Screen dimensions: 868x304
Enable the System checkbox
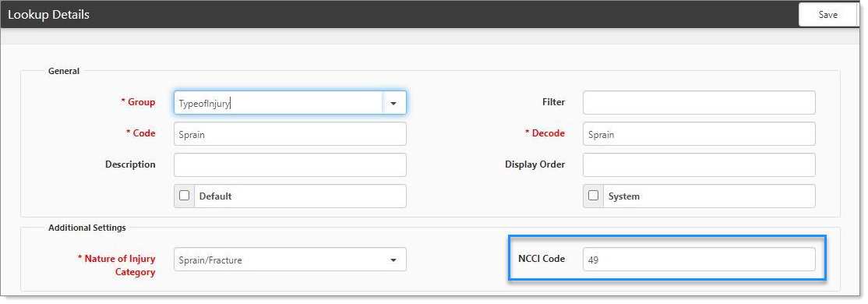(594, 196)
